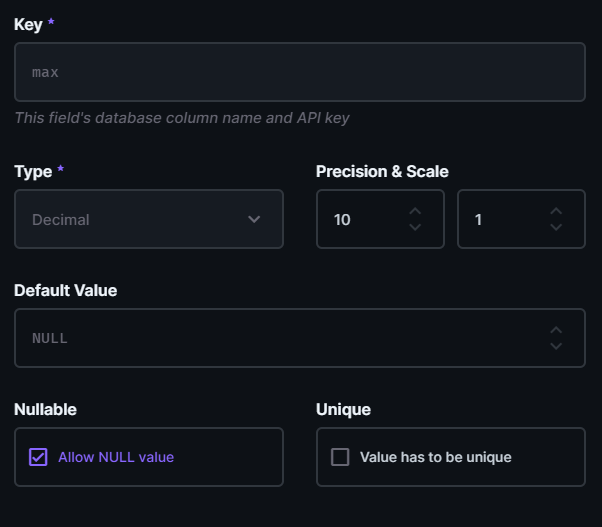Click the "Default Value" heading label
The height and width of the screenshot is (527, 602).
[x=65, y=290]
